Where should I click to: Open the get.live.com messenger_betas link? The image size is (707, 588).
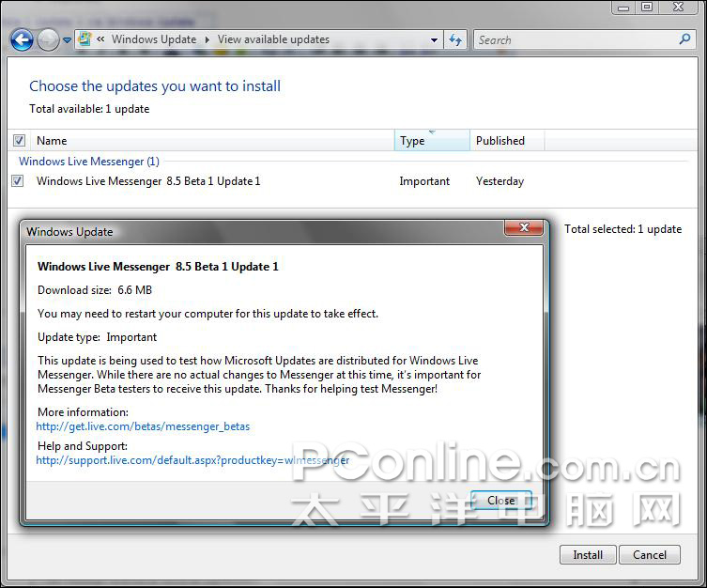click(x=143, y=426)
